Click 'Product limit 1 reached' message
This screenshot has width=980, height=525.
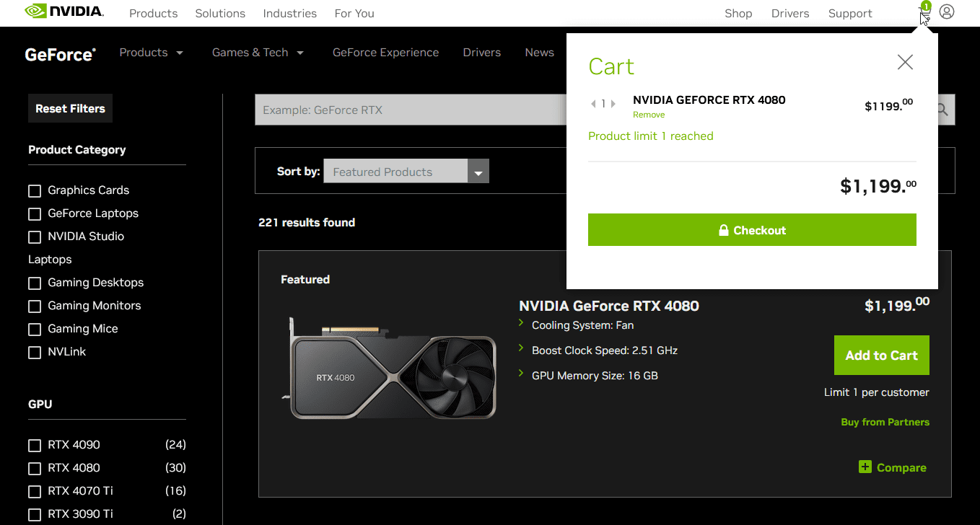coord(650,136)
